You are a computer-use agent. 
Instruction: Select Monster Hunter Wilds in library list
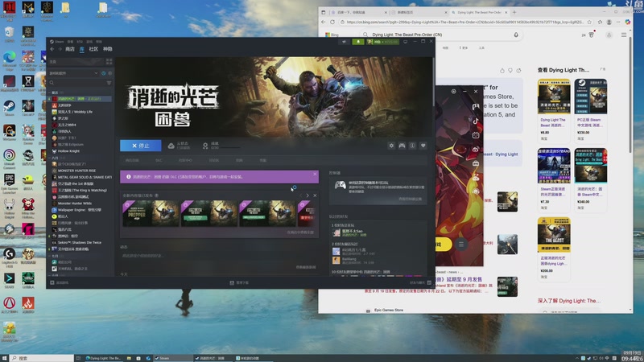click(x=74, y=204)
